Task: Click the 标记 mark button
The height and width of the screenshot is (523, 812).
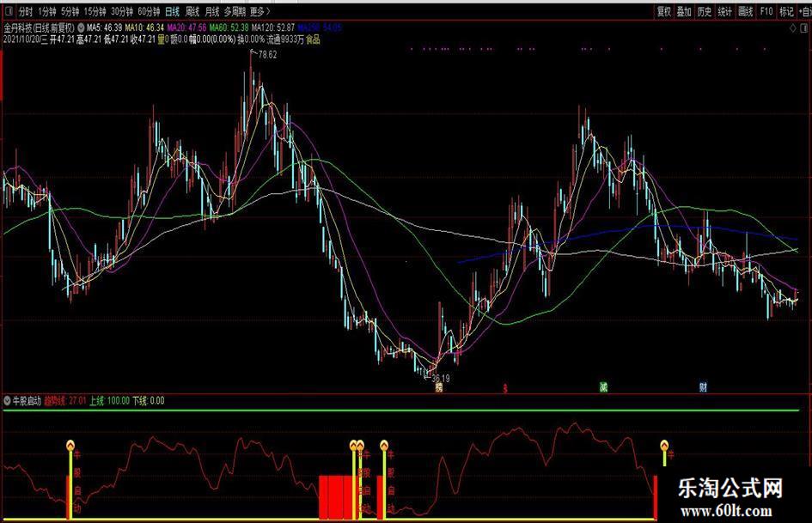Action: tap(786, 11)
